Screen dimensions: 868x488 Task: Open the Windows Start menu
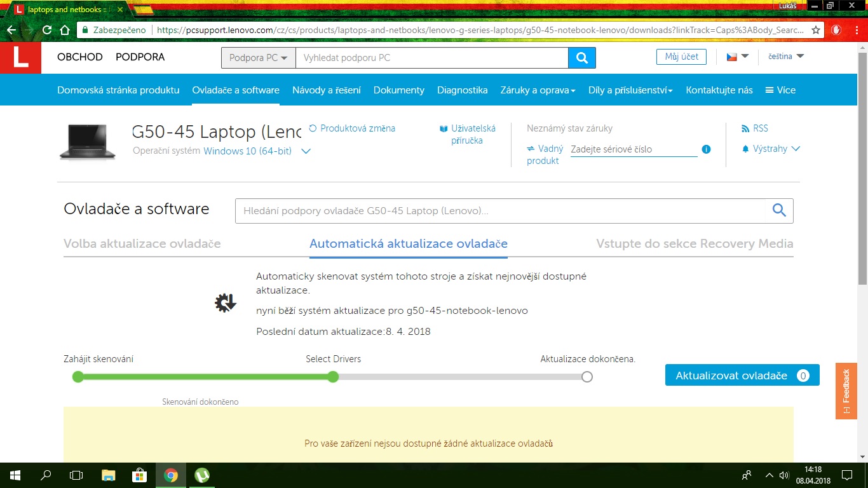15,475
